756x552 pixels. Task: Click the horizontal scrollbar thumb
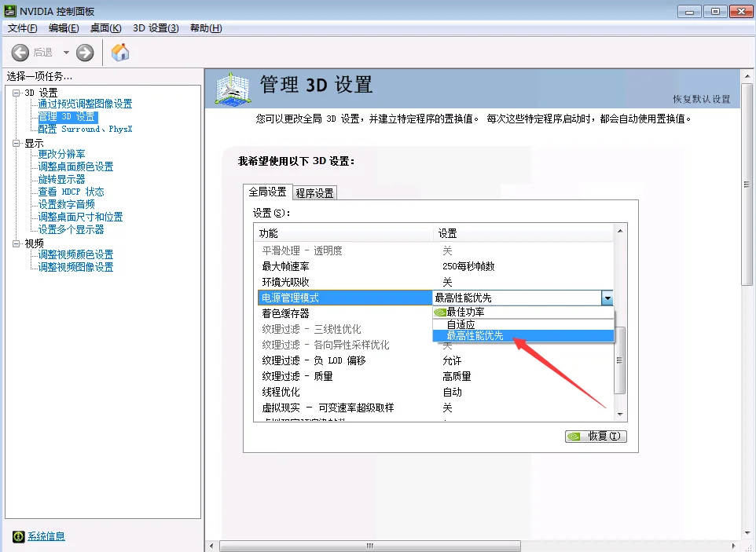point(370,547)
